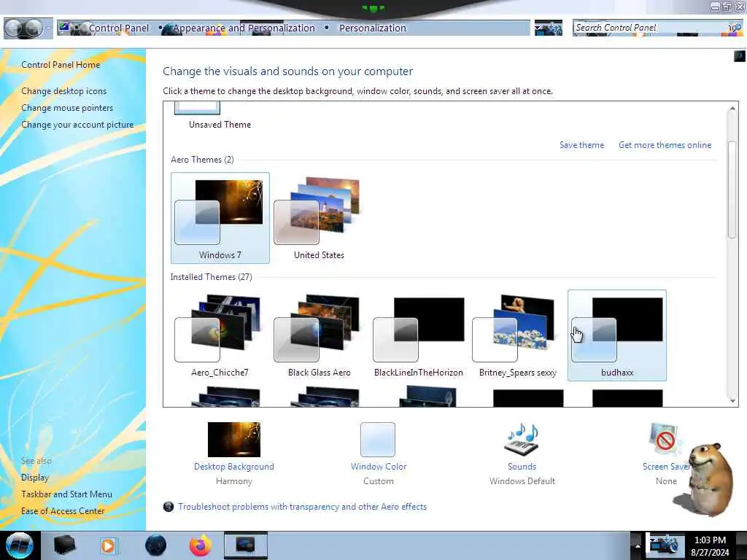Screen dimensions: 747x560
Task: Click Appearance and Personalization breadcrumb
Action: (244, 28)
